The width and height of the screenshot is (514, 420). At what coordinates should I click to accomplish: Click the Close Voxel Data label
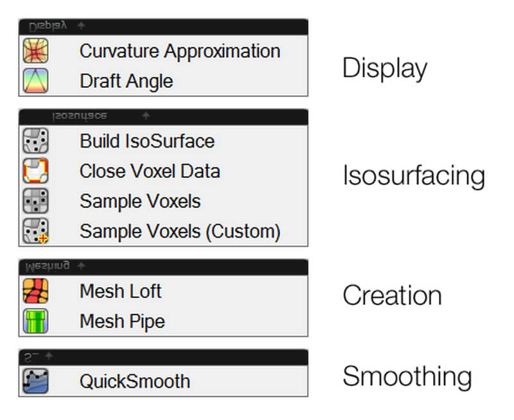150,171
